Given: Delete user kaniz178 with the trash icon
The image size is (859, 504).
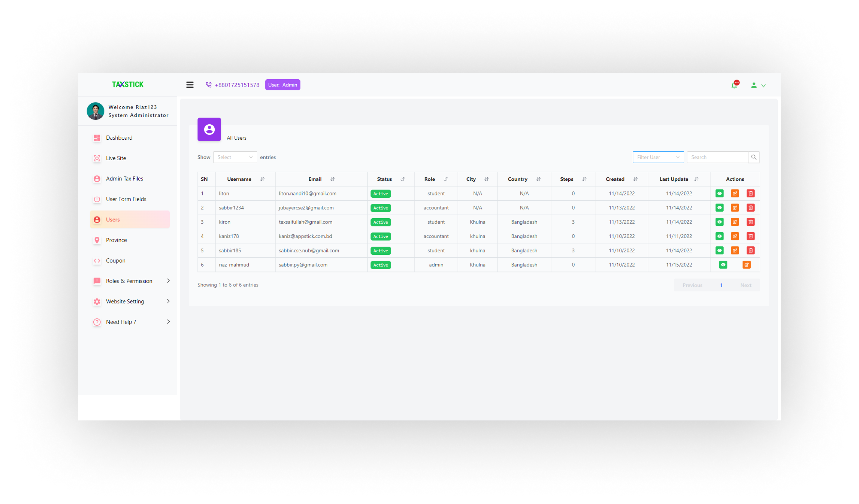Looking at the screenshot, I should click(750, 236).
